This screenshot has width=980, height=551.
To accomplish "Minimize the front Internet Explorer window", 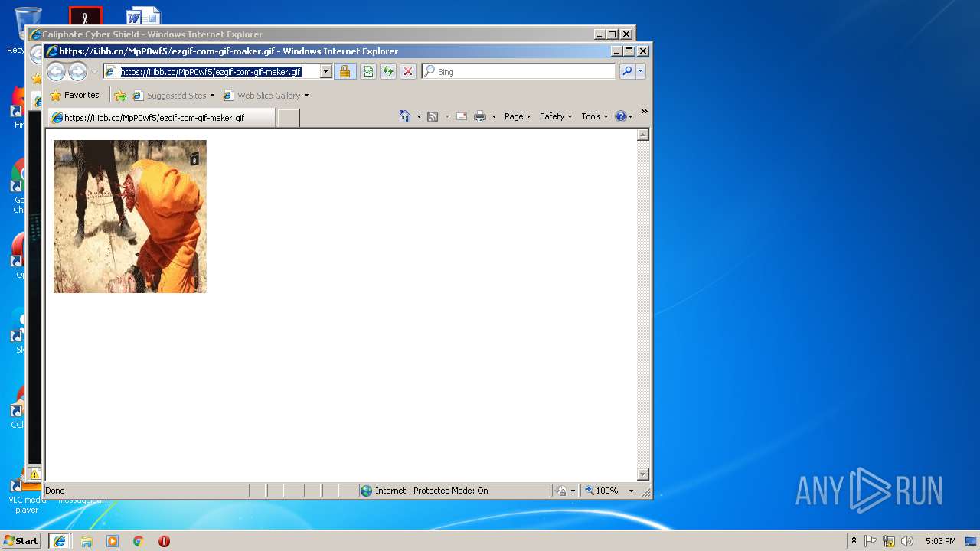I will (x=616, y=51).
